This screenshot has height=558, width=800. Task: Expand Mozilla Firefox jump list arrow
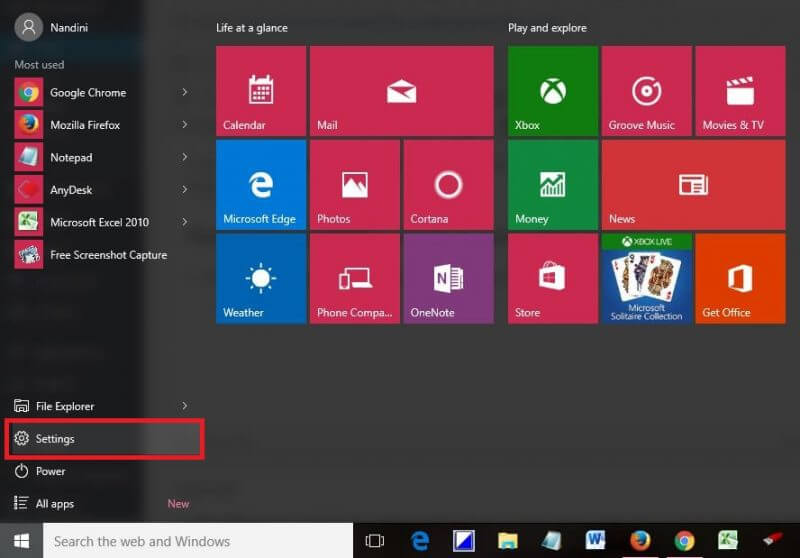185,125
